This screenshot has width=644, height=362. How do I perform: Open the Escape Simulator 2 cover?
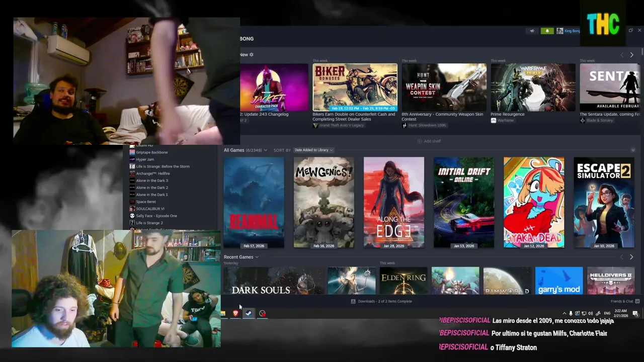click(x=604, y=203)
